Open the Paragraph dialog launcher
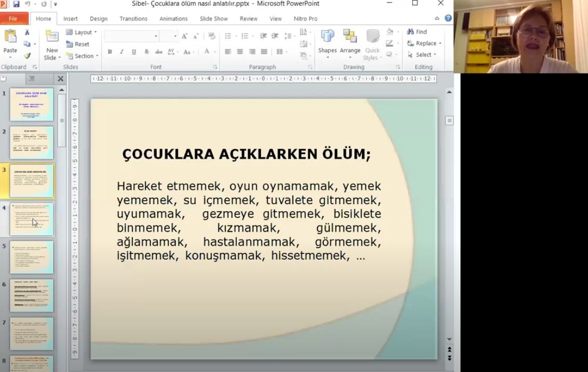 [x=310, y=67]
